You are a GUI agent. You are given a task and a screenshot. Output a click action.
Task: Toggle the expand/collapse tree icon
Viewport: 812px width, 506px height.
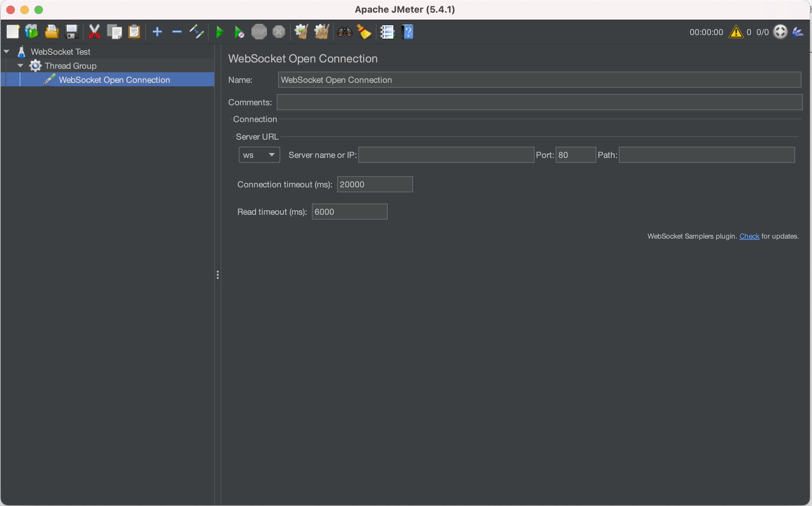coord(197,32)
